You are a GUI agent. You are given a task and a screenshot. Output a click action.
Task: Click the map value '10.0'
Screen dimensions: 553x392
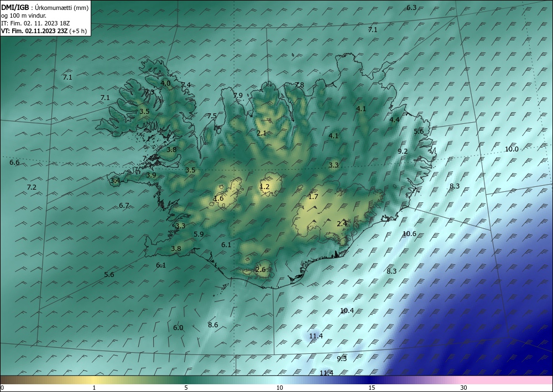click(512, 149)
